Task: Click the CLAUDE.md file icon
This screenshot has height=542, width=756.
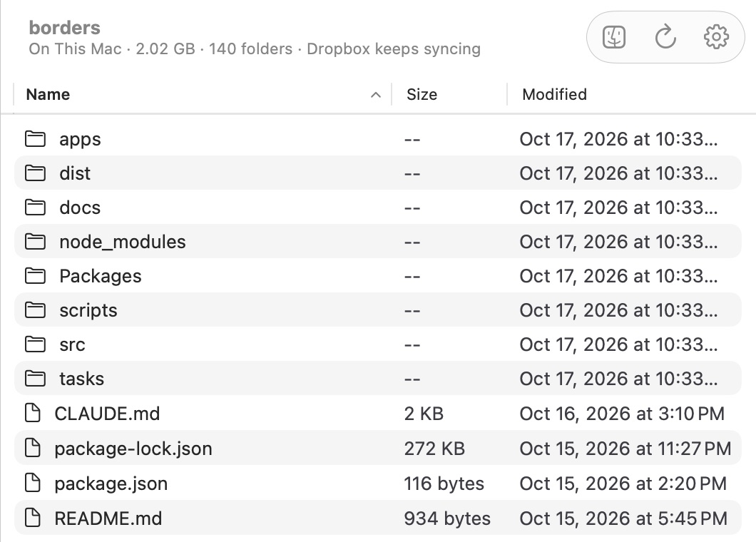Action: pyautogui.click(x=33, y=413)
